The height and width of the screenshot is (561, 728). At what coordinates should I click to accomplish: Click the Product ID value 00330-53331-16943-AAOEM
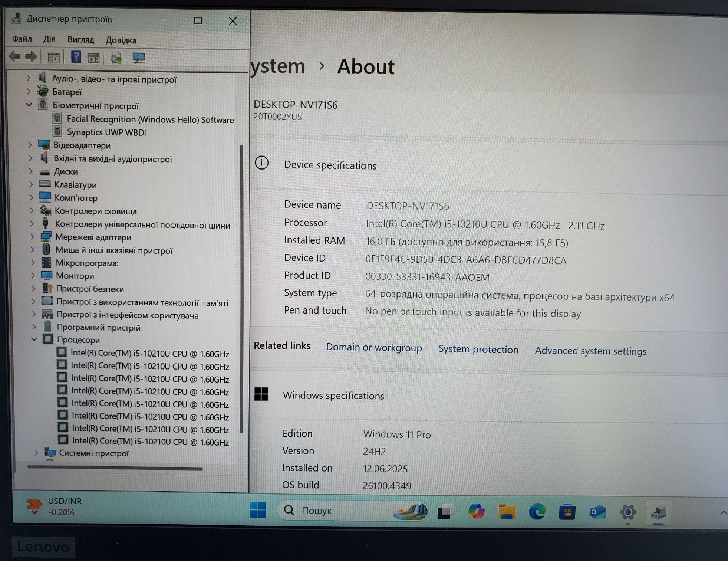click(427, 277)
